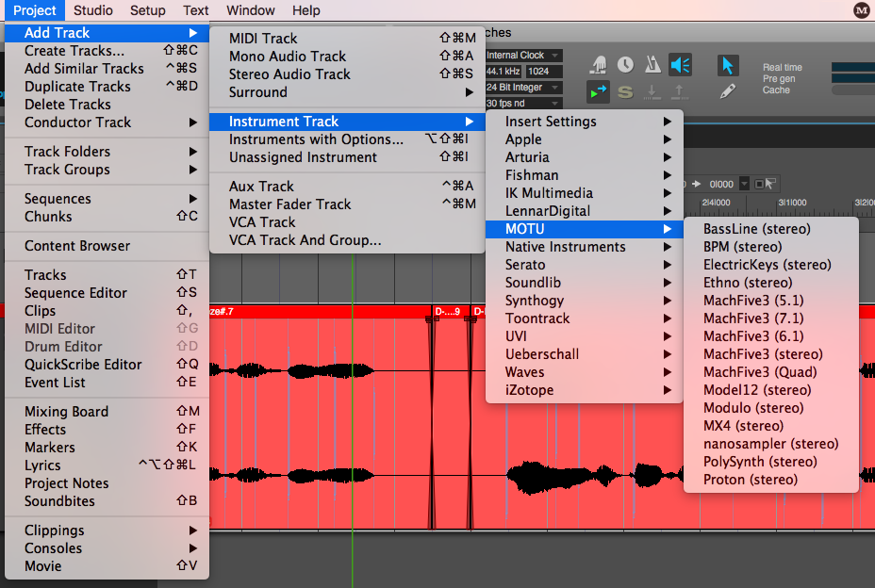The height and width of the screenshot is (588, 875).
Task: Open Create Tracks... dialog
Action: coord(107,51)
